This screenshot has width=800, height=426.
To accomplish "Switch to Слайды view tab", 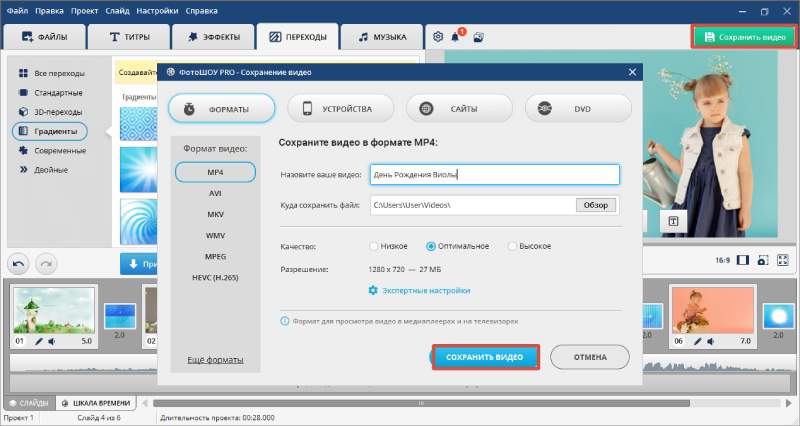I will [x=29, y=403].
